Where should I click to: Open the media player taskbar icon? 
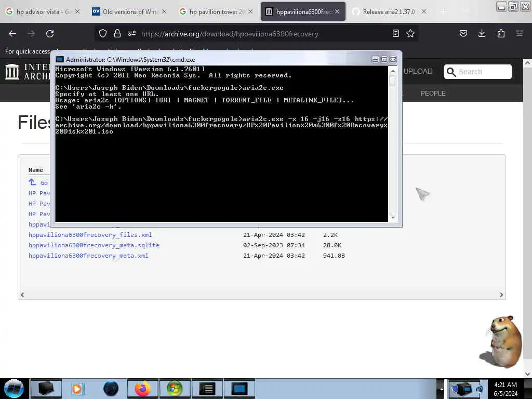(77, 389)
